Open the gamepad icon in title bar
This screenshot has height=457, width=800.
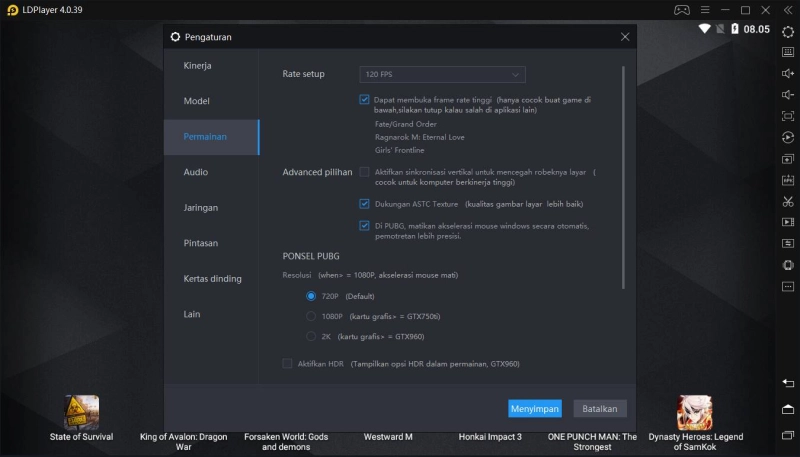[x=681, y=10]
